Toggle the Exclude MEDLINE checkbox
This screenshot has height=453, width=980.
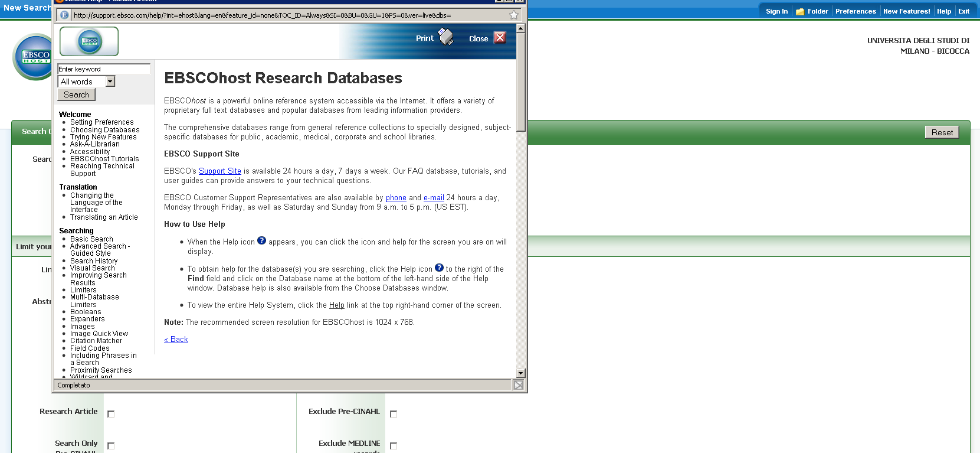tap(394, 446)
